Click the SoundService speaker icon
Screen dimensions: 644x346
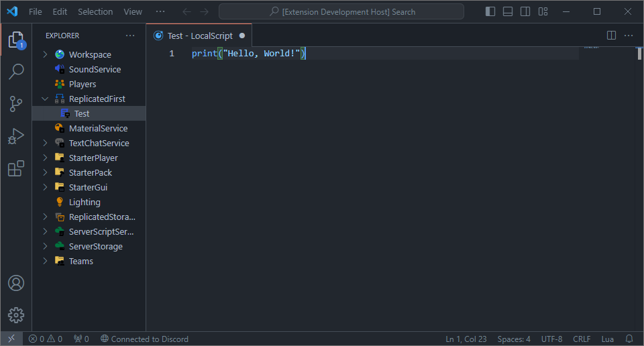[x=60, y=69]
